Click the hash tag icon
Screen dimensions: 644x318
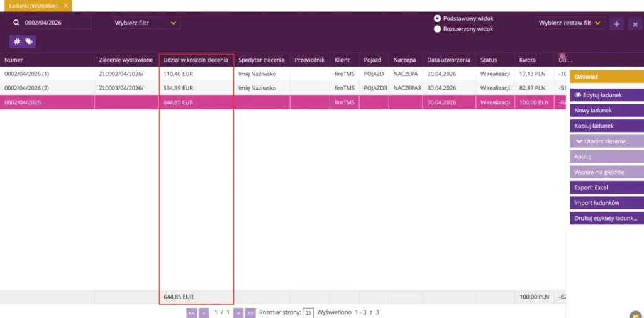pyautogui.click(x=17, y=41)
